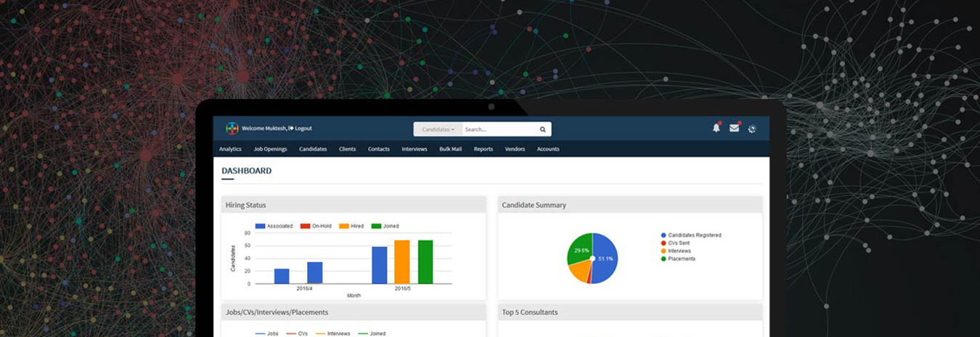Viewport: 980px width, 337px height.
Task: Open the notifications bell icon
Action: tap(716, 128)
